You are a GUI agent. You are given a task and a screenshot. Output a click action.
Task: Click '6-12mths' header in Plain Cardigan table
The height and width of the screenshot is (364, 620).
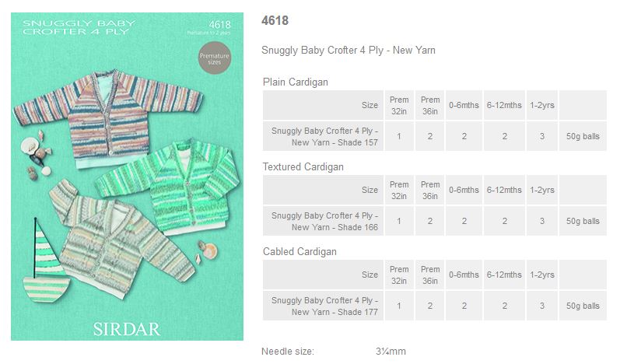(504, 105)
